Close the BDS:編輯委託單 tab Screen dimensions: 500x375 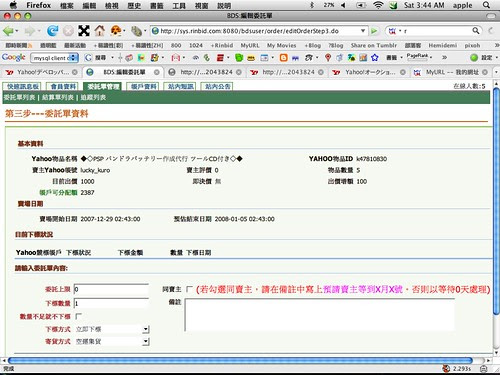pos(156,72)
